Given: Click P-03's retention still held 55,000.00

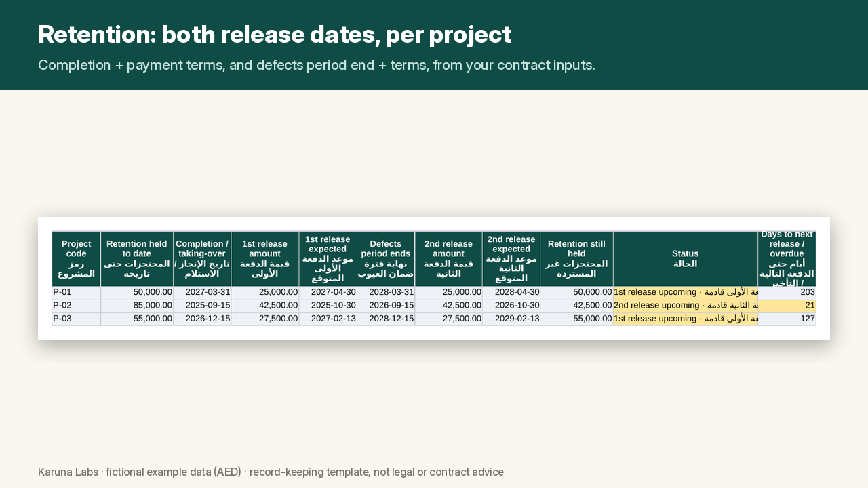Looking at the screenshot, I should (x=576, y=319).
